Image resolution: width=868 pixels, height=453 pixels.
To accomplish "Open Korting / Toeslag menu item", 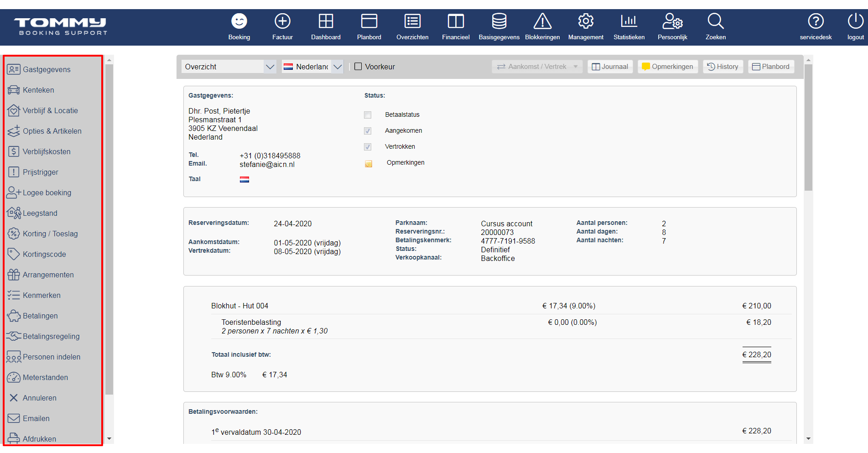I will coord(50,234).
